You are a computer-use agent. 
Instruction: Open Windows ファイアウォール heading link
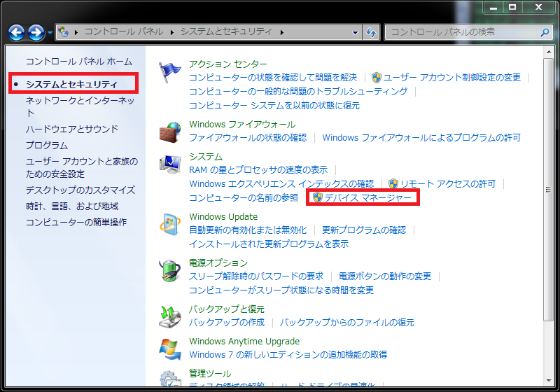pyautogui.click(x=242, y=125)
